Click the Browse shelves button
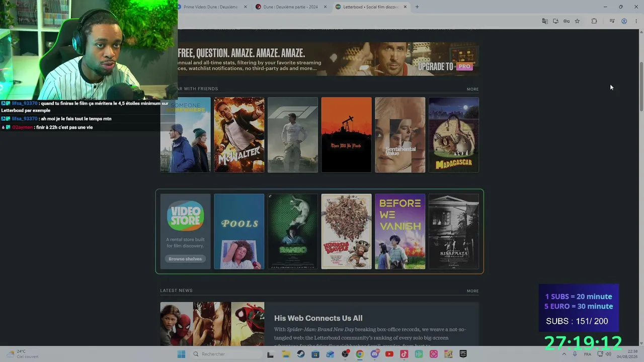Screen dimensions: 644x362 pos(185,259)
